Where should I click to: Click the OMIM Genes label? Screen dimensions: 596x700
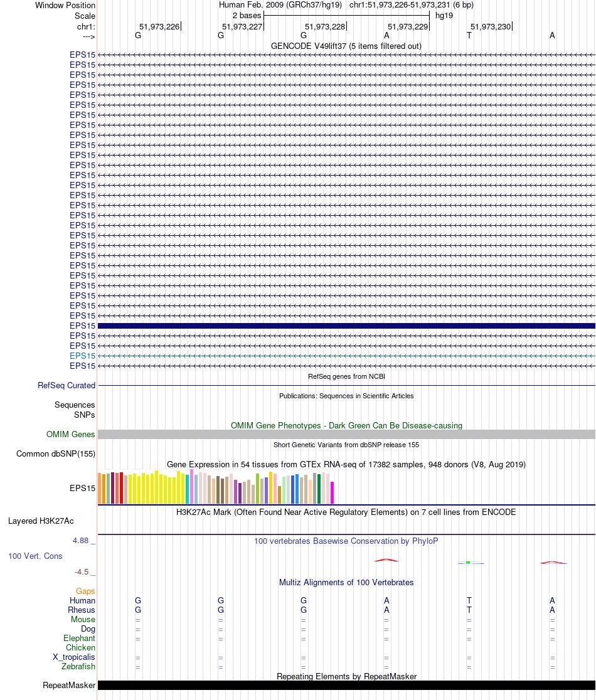coord(70,435)
